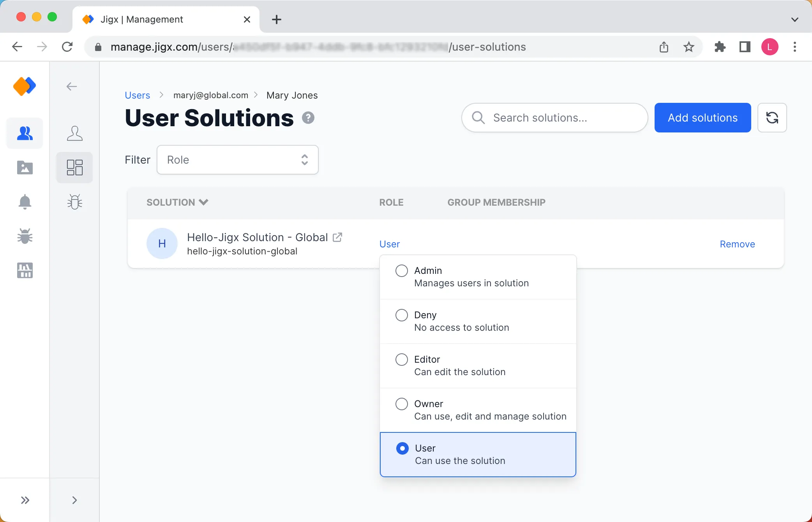Close the Jigx Management tab
Screen dimensions: 812x522
pyautogui.click(x=247, y=19)
